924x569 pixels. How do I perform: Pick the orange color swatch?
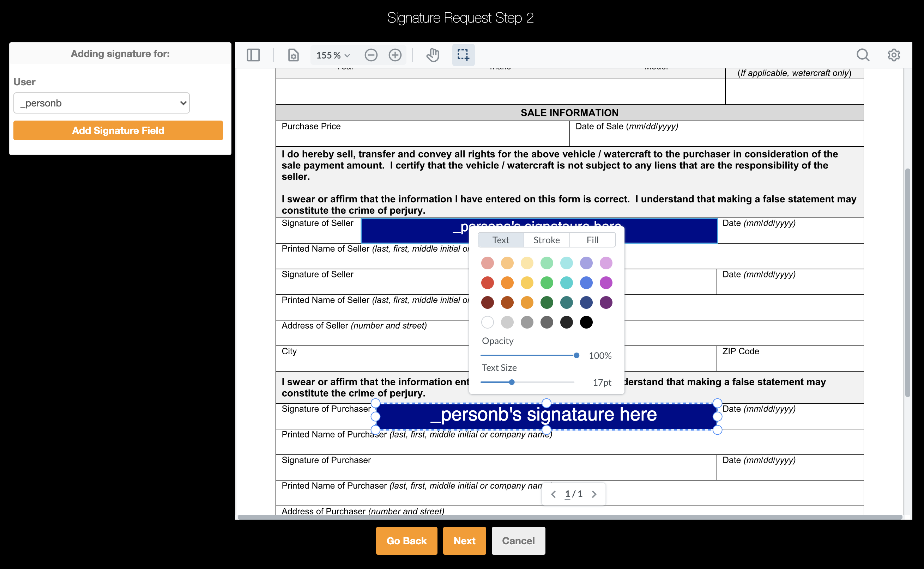point(507,283)
